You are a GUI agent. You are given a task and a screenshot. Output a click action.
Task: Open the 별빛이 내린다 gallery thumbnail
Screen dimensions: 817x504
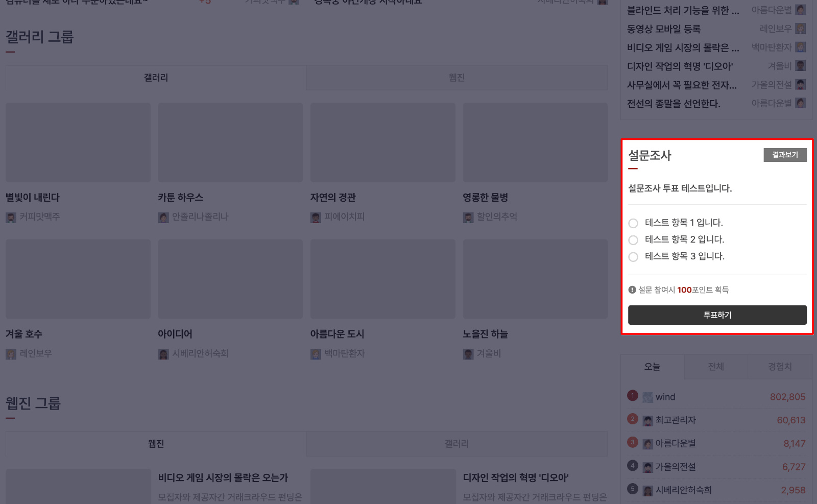(78, 142)
